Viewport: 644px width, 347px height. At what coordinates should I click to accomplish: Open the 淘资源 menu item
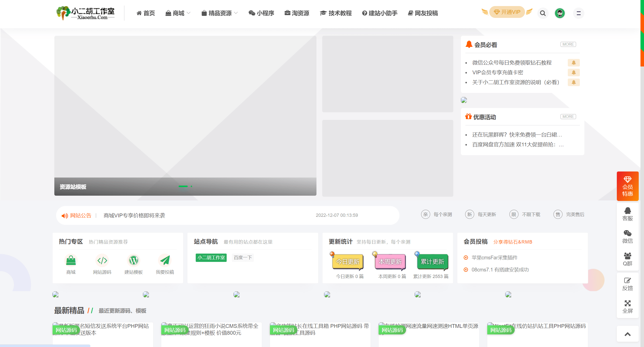pyautogui.click(x=297, y=13)
